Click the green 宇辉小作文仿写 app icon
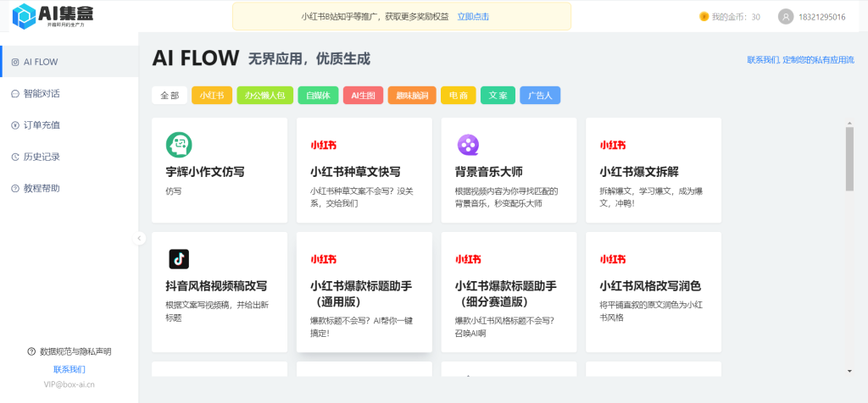Viewport: 868px width, 403px height. coord(178,146)
